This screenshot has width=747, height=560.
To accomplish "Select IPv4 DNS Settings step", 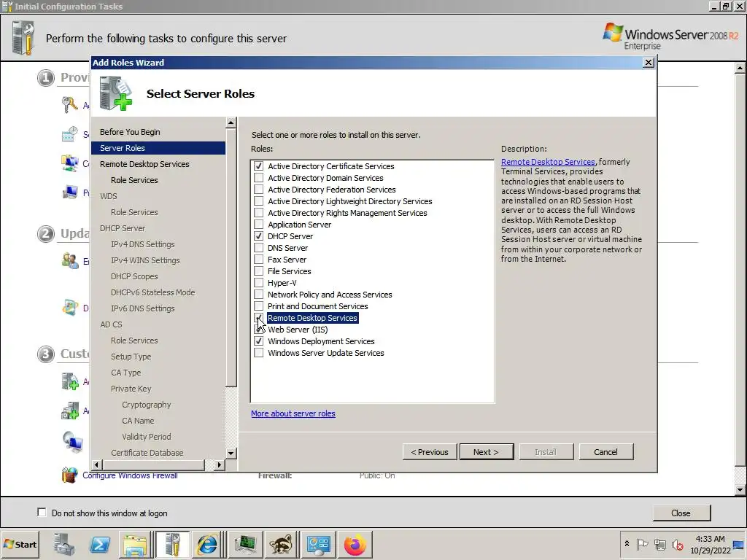I will [x=142, y=244].
